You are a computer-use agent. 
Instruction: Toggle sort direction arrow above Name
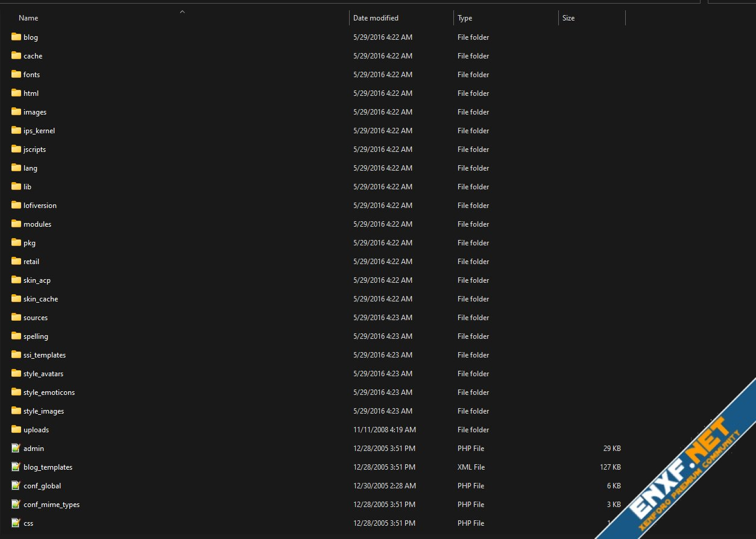(182, 11)
